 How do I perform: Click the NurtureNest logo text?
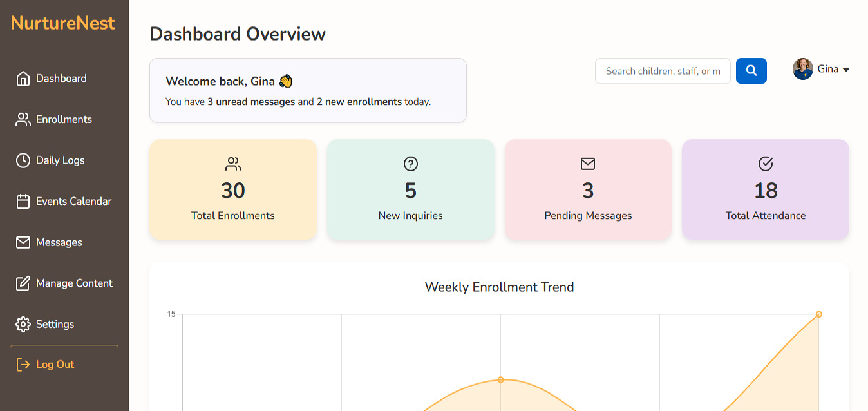64,23
